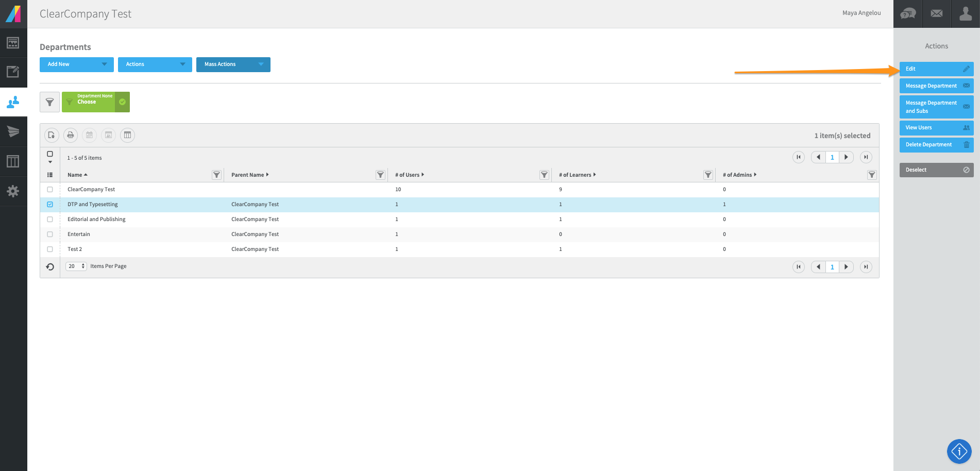980x471 pixels.
Task: Check the Editorial and Publishing row checkbox
Action: coord(50,220)
